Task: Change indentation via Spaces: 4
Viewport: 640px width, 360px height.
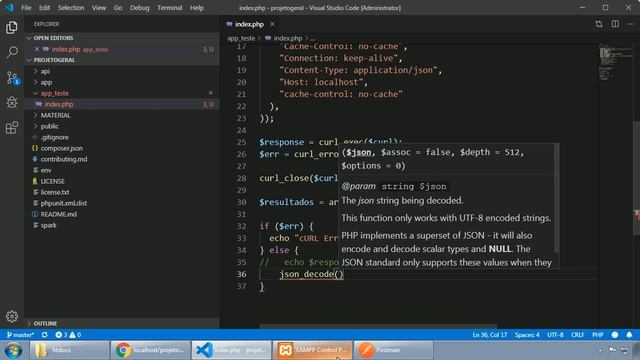Action: (527, 335)
